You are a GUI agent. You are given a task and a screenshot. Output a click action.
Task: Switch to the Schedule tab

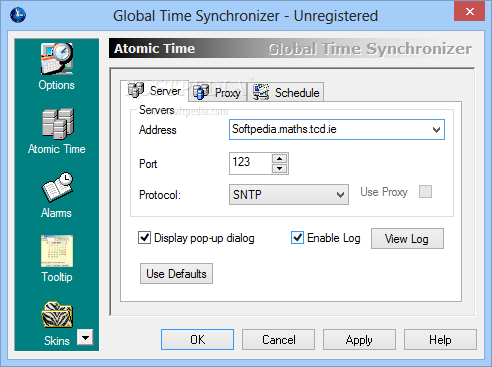(286, 92)
